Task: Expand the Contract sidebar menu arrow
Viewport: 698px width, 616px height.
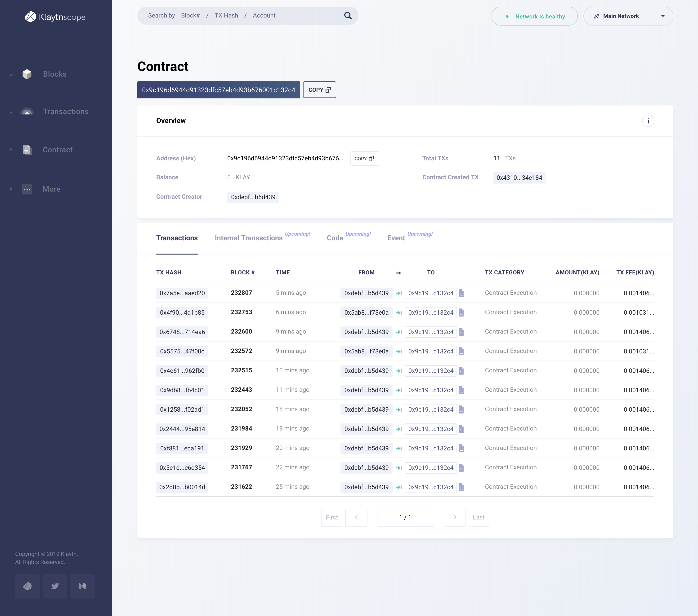Action: tap(11, 150)
